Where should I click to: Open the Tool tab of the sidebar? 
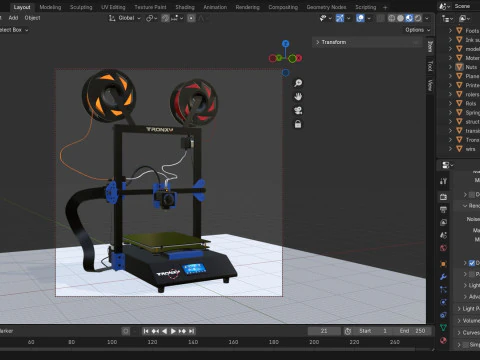pyautogui.click(x=430, y=66)
